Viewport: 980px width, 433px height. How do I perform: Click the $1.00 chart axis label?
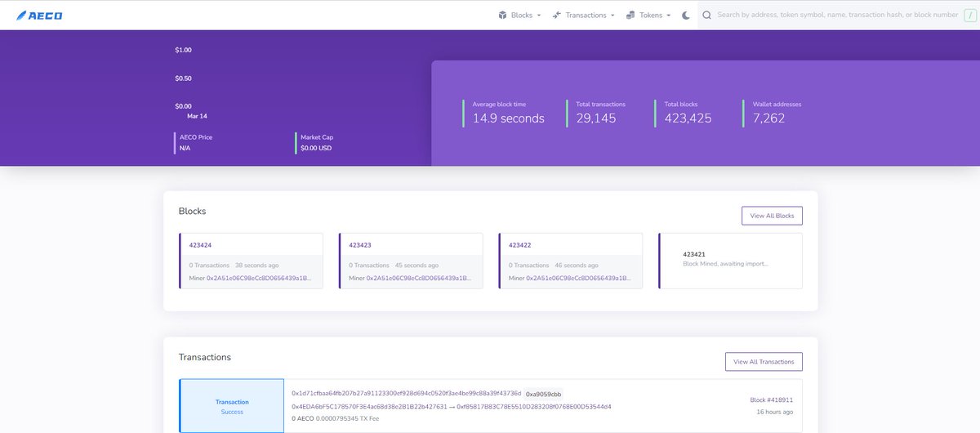click(183, 50)
